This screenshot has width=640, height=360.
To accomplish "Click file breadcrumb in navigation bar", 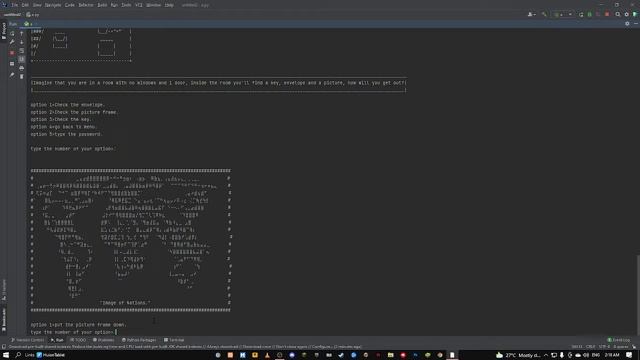I will coord(33,14).
